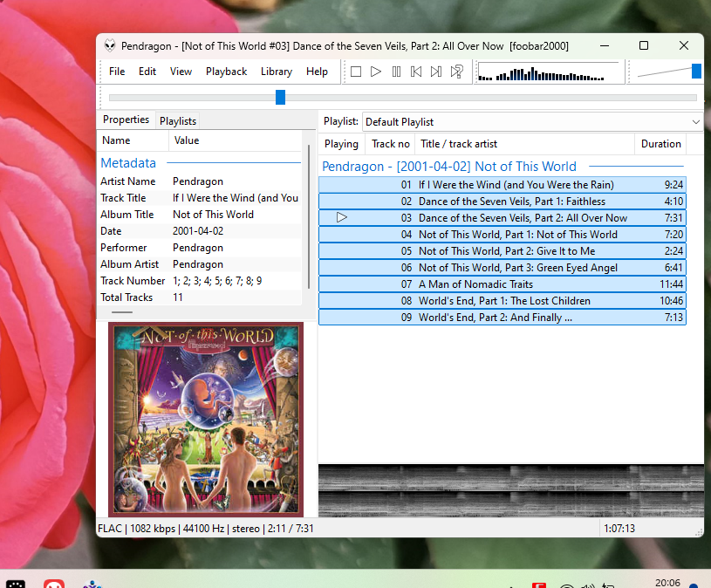The height and width of the screenshot is (588, 711).
Task: Click the Not of This World album cover
Action: coord(206,420)
